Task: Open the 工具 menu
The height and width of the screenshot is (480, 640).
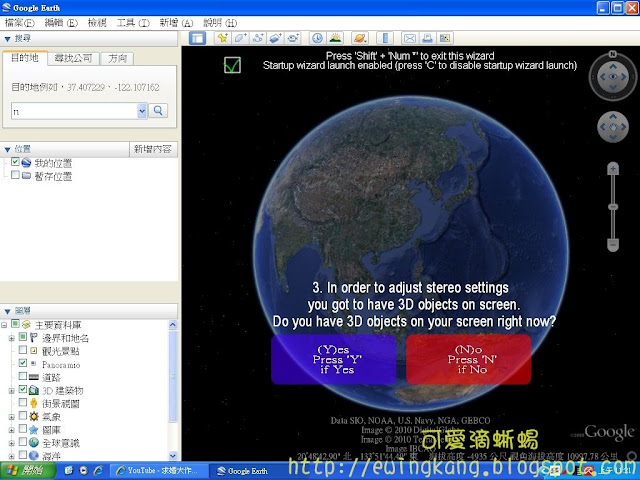Action: click(133, 23)
